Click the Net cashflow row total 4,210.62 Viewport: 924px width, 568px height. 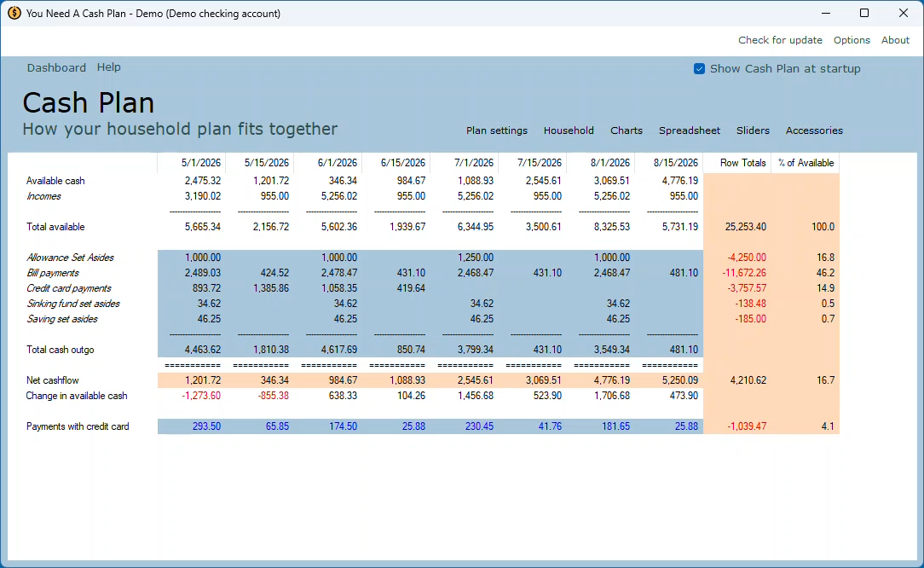749,380
